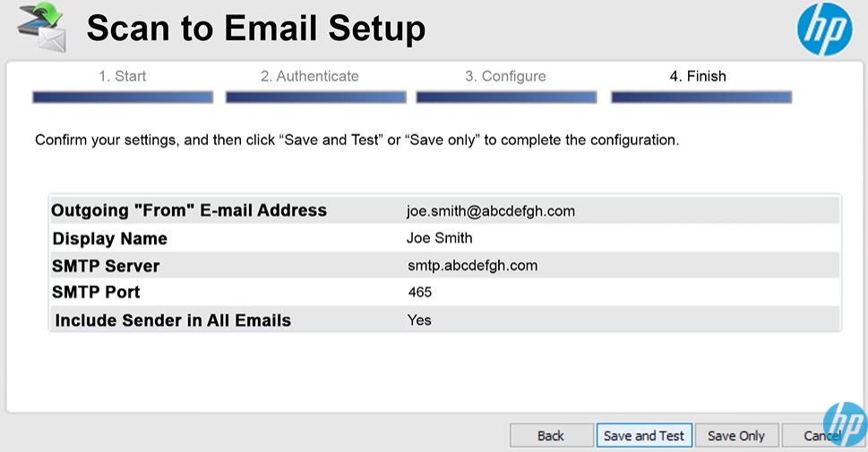Click the SMTP Port value 465
This screenshot has height=452, width=868.
pyautogui.click(x=419, y=293)
